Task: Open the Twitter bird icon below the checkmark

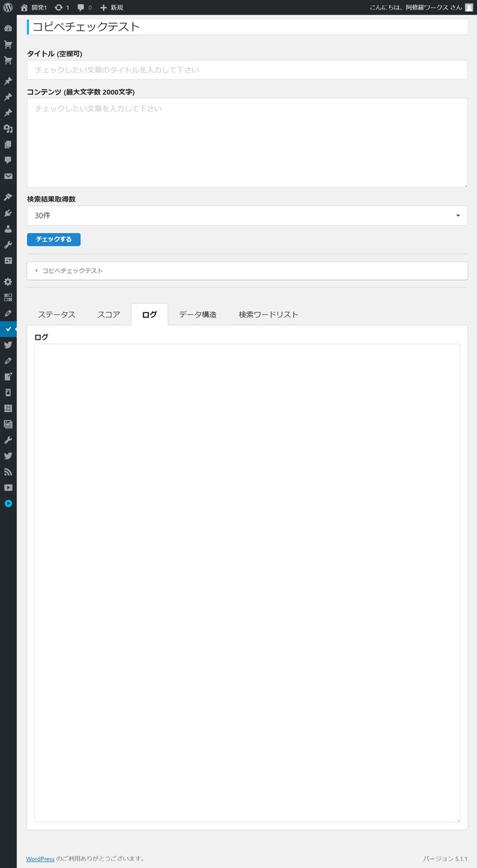Action: (x=8, y=344)
